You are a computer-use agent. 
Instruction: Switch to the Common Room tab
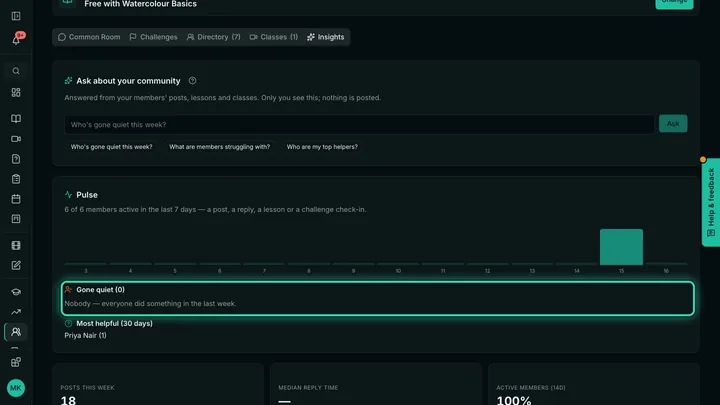pos(89,37)
